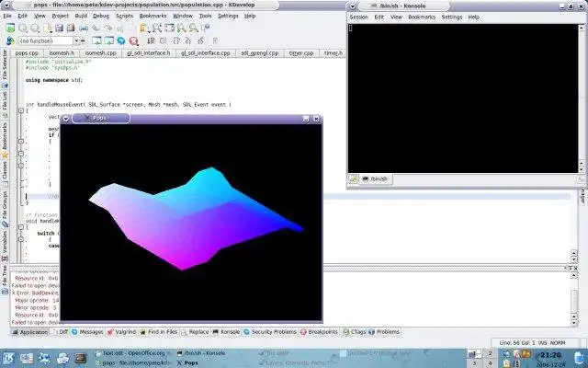Click the Save floppy disk icon

pyautogui.click(x=59, y=28)
